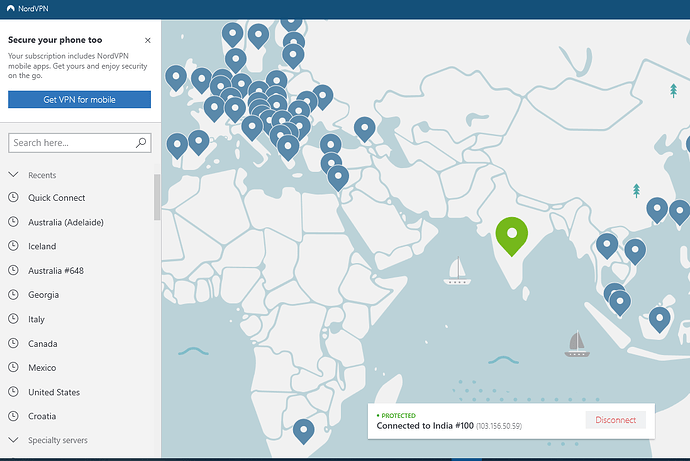Click the Secure your phone too heading
This screenshot has height=461, width=690.
click(55, 40)
